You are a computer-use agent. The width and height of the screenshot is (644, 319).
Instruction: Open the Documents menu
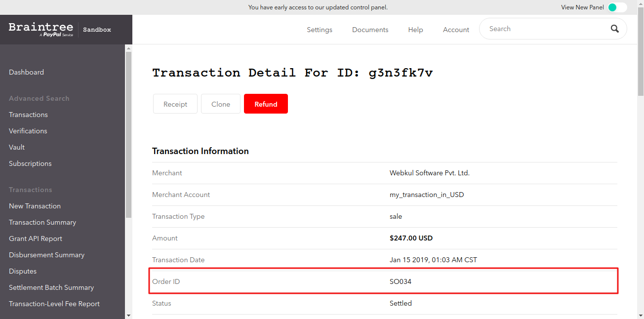pos(370,30)
